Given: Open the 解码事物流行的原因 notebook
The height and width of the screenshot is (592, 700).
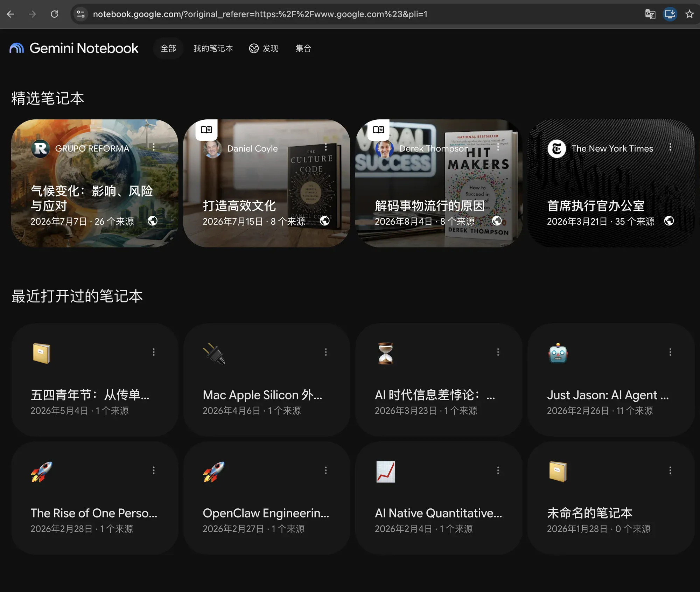Looking at the screenshot, I should tap(439, 183).
